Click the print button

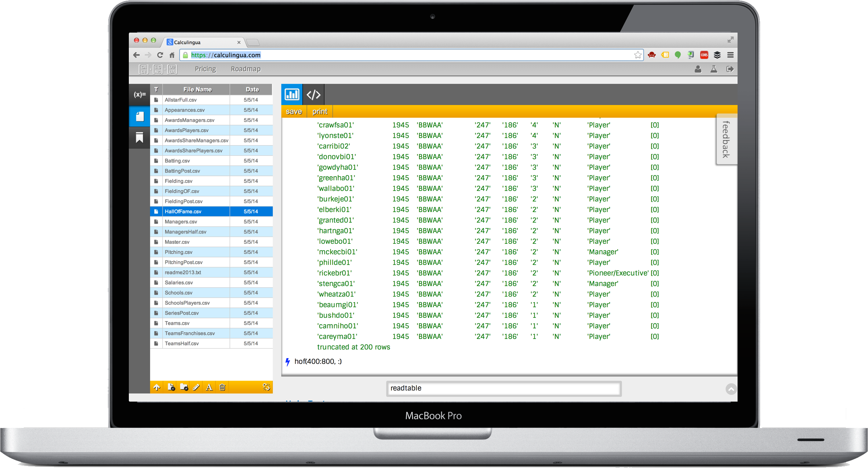click(x=320, y=111)
